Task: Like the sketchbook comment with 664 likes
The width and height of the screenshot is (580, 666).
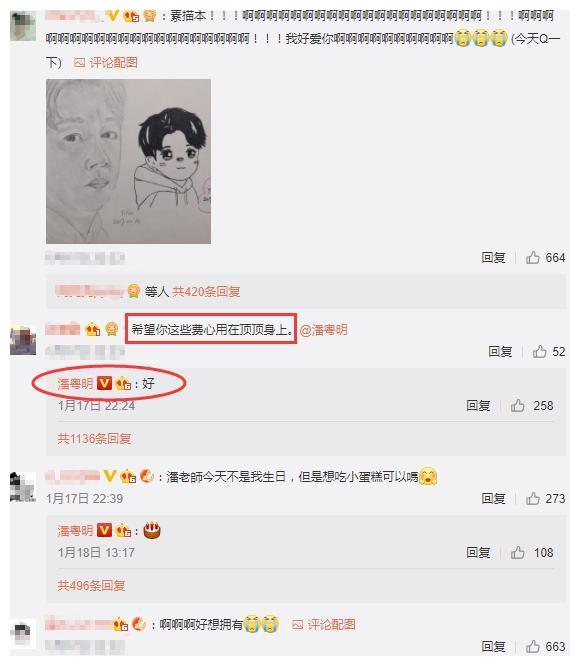Action: [x=532, y=257]
